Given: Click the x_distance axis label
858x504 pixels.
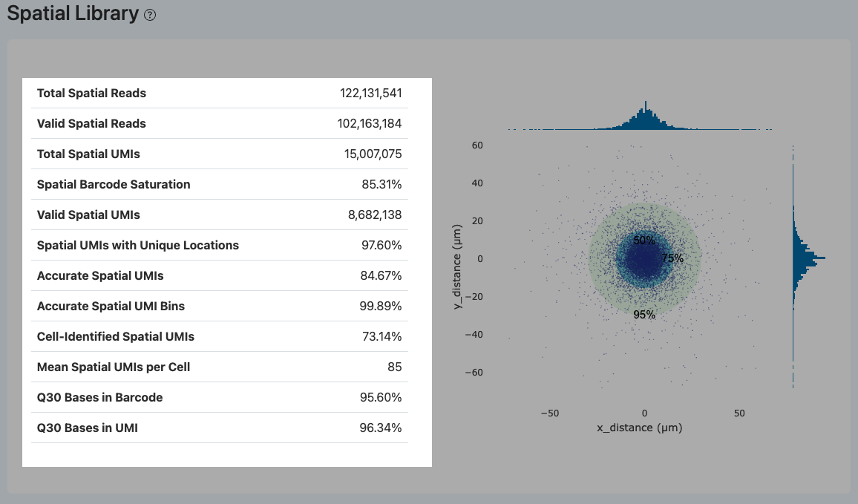Looking at the screenshot, I should 639,428.
